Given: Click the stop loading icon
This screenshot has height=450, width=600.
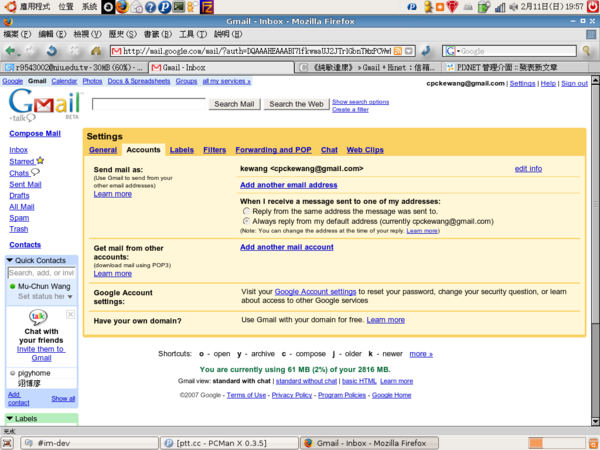Looking at the screenshot, I should pyautogui.click(x=75, y=51).
